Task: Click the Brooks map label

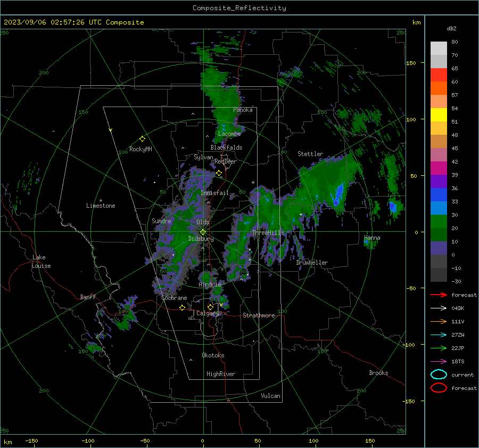Action: (x=378, y=373)
